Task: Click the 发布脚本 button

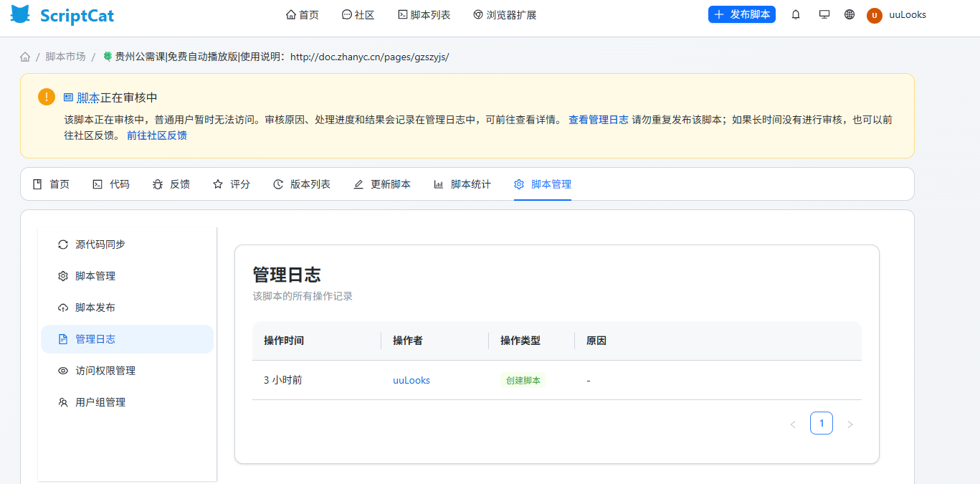Action: click(x=742, y=14)
